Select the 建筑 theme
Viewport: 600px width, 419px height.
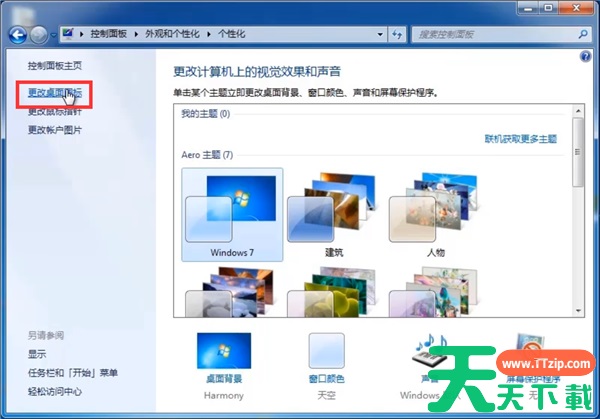(334, 215)
